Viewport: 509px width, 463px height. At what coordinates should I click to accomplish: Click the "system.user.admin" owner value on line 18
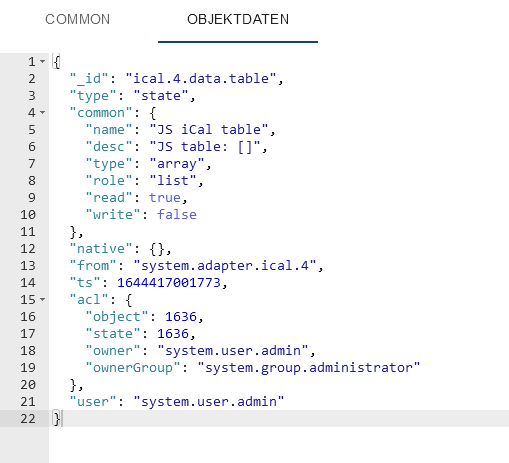click(x=233, y=351)
